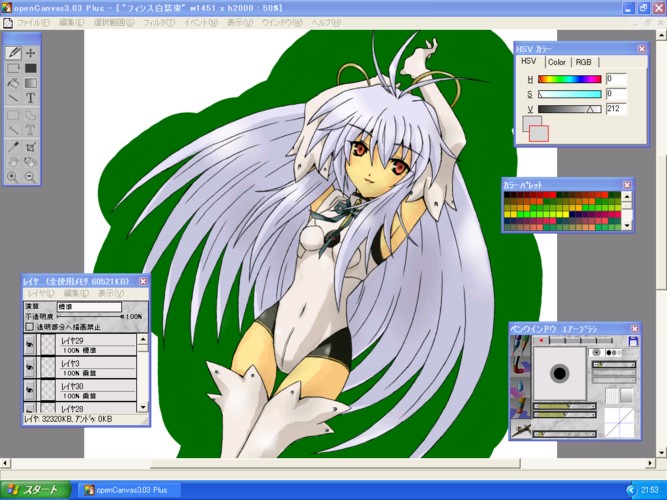This screenshot has height=500, width=667.
Task: Select the double hands rotate tool
Action: point(31,162)
